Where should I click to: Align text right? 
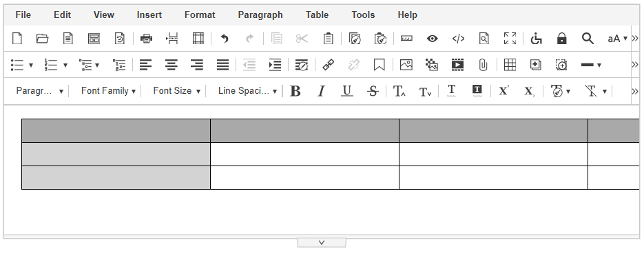tap(197, 65)
